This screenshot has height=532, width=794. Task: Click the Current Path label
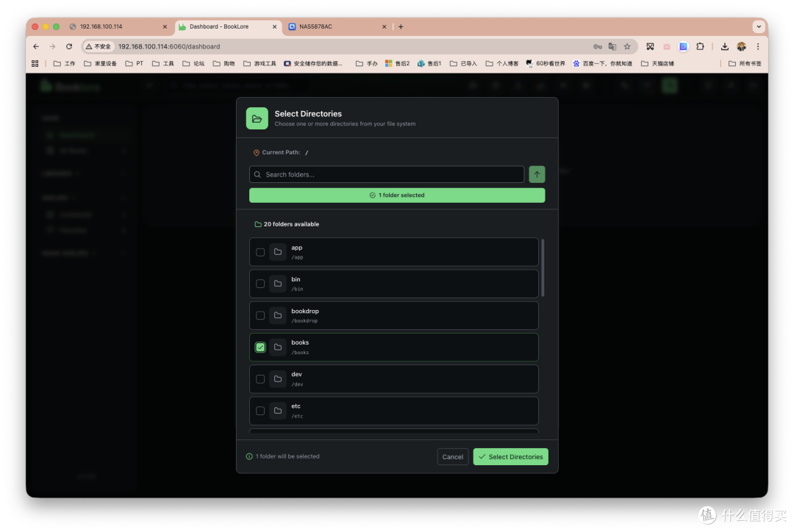(x=281, y=152)
